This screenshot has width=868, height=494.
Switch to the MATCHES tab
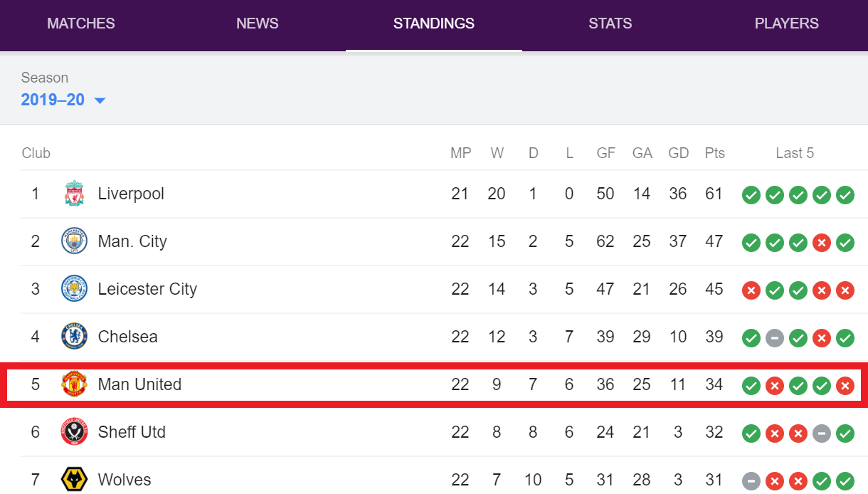pyautogui.click(x=81, y=23)
